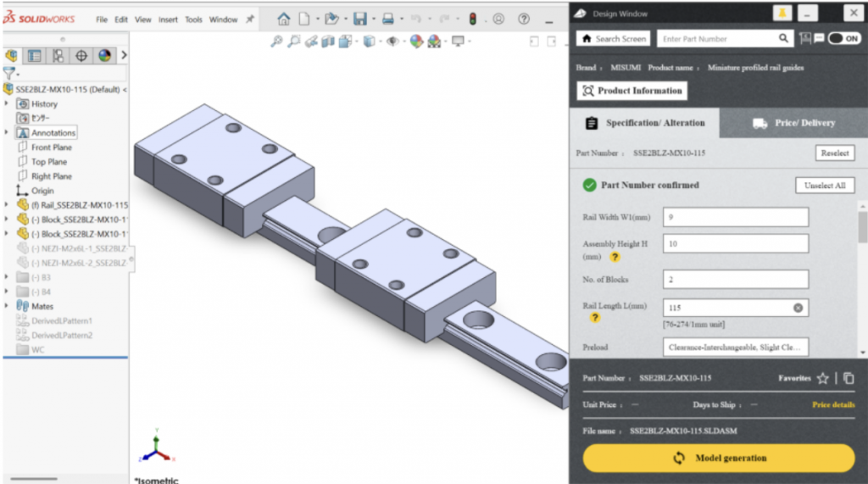Click the specification panel vertical scrollbar
Viewport: 868px width, 484px height.
coord(862,227)
